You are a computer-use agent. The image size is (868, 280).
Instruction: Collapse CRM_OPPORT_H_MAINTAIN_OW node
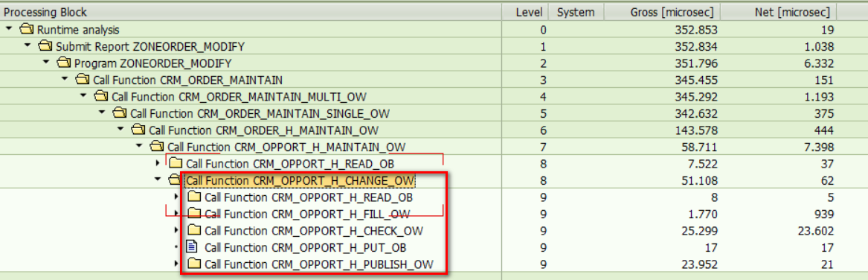[x=140, y=147]
